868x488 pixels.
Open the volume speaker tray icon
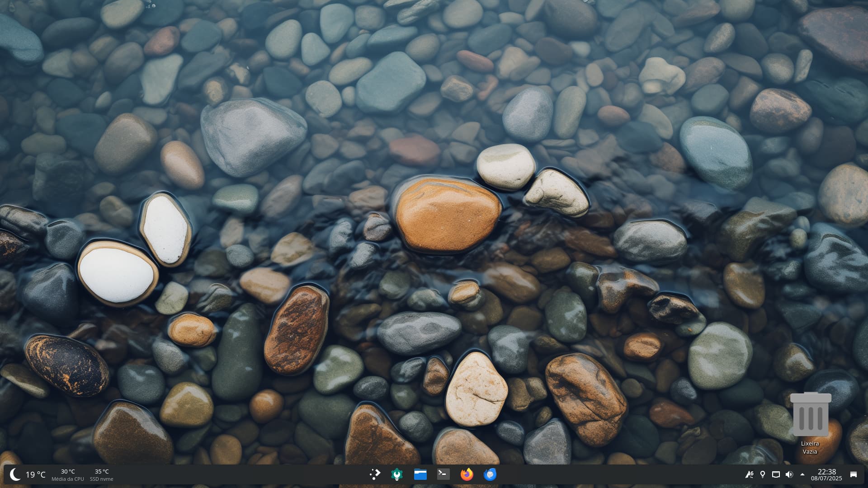coord(789,474)
